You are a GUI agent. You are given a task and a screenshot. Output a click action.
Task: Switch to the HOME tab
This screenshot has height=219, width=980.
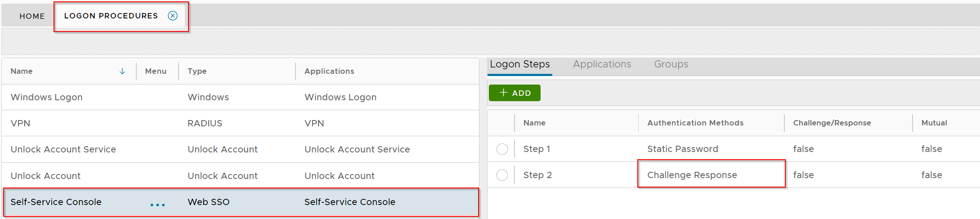(x=32, y=16)
